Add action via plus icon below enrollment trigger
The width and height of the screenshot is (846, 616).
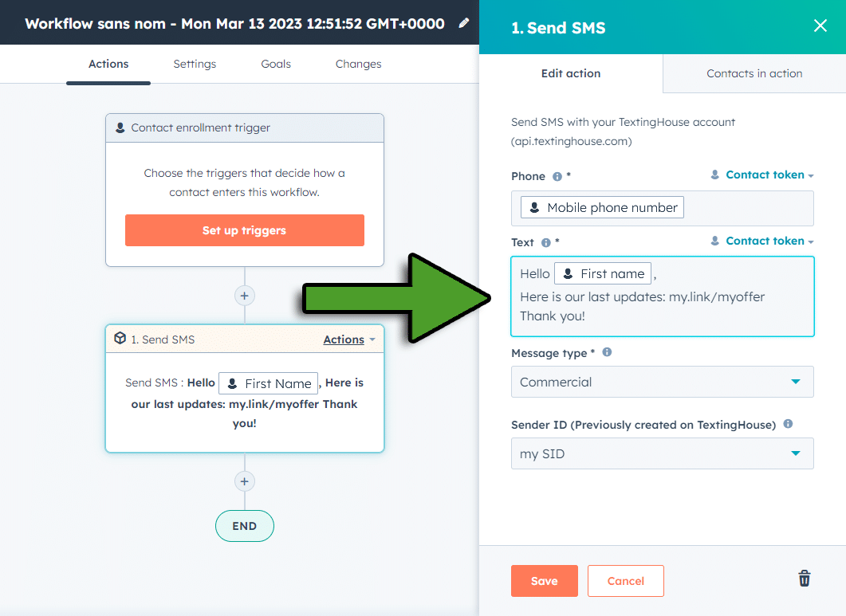[x=245, y=296]
